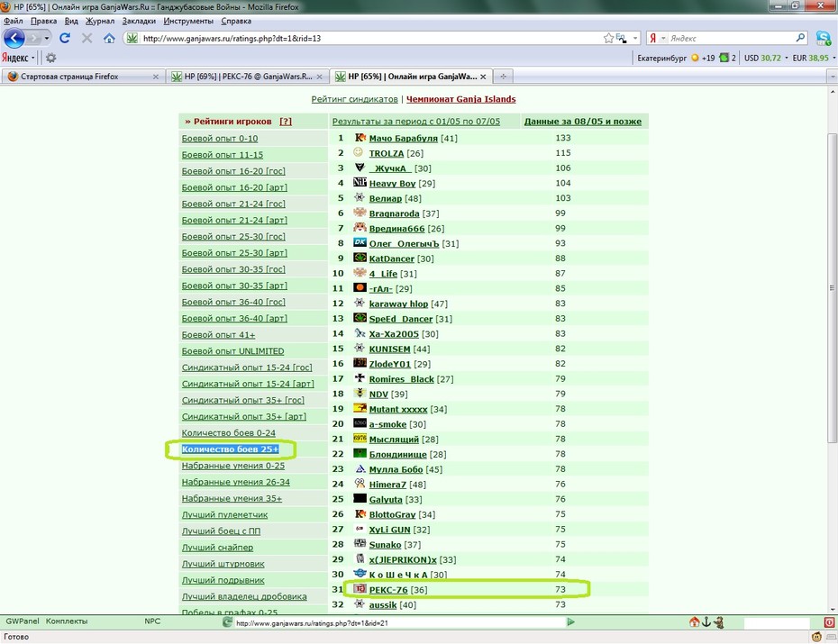This screenshot has width=838, height=644.
Task: Bookmark the page with the star icon
Action: click(x=608, y=38)
